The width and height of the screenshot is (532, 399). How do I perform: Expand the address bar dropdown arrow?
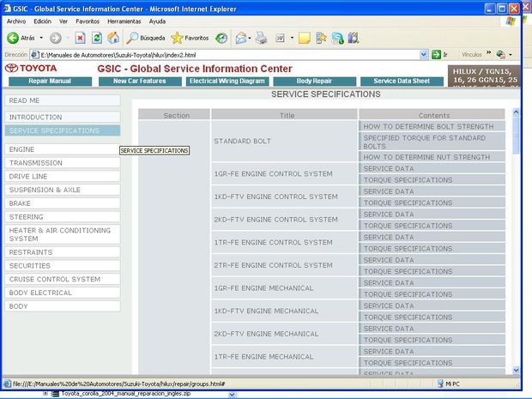tap(424, 54)
